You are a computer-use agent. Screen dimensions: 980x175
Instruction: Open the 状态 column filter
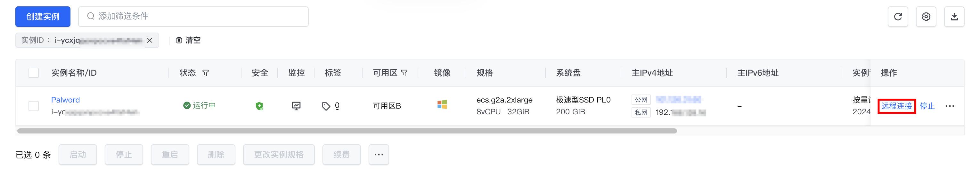coord(206,72)
